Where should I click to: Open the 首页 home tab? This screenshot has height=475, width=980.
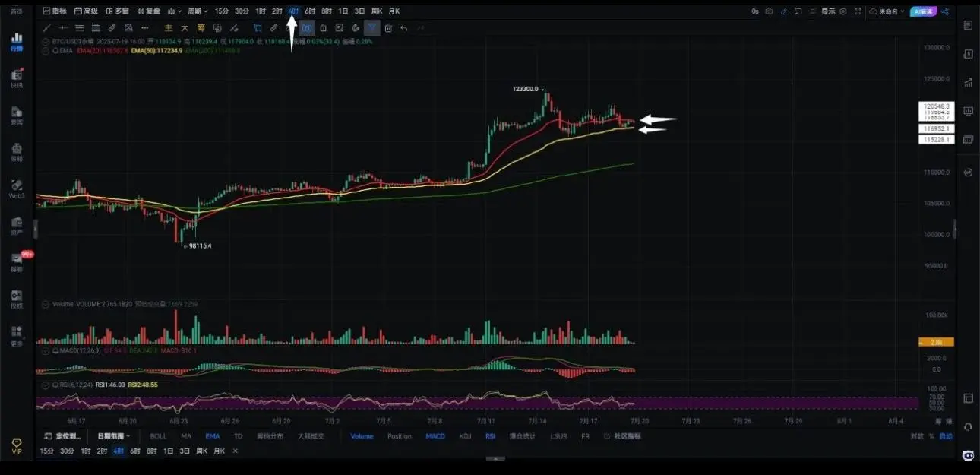[16, 11]
